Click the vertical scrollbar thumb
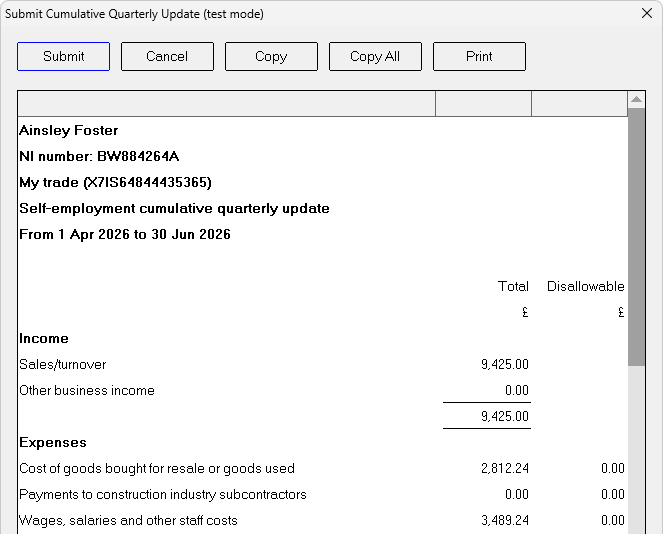663x534 pixels. click(x=636, y=237)
